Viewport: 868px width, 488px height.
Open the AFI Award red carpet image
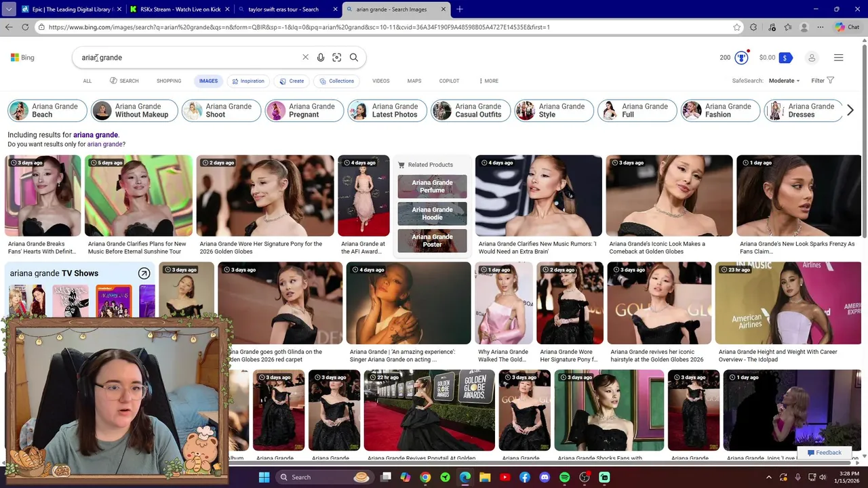click(363, 196)
